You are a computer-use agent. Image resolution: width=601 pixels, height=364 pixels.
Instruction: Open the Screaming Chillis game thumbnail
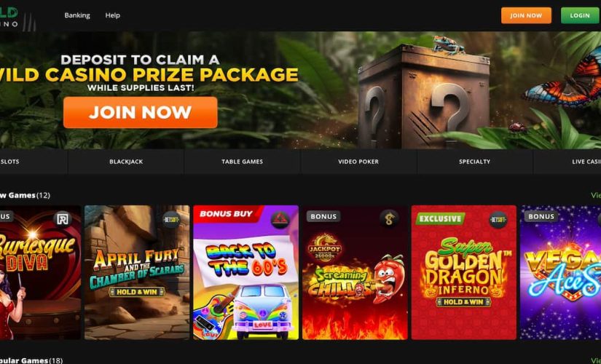355,272
